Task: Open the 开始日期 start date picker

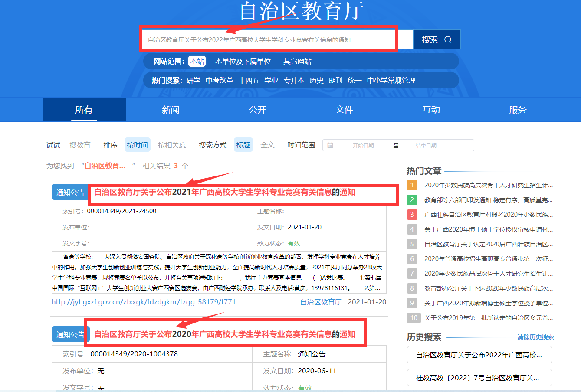Action: point(363,145)
